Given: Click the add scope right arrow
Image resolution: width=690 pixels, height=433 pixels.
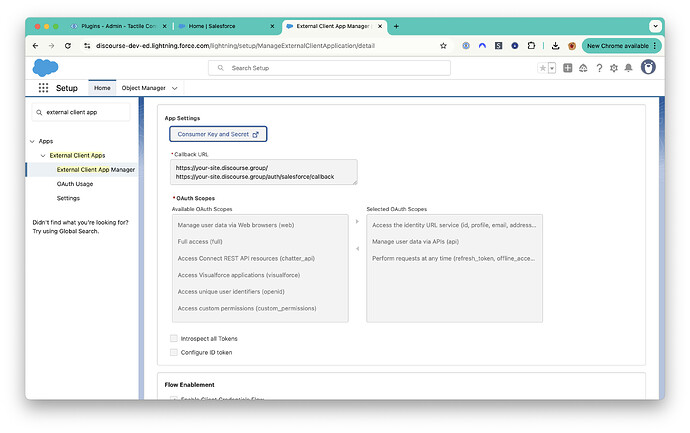Looking at the screenshot, I should [357, 221].
